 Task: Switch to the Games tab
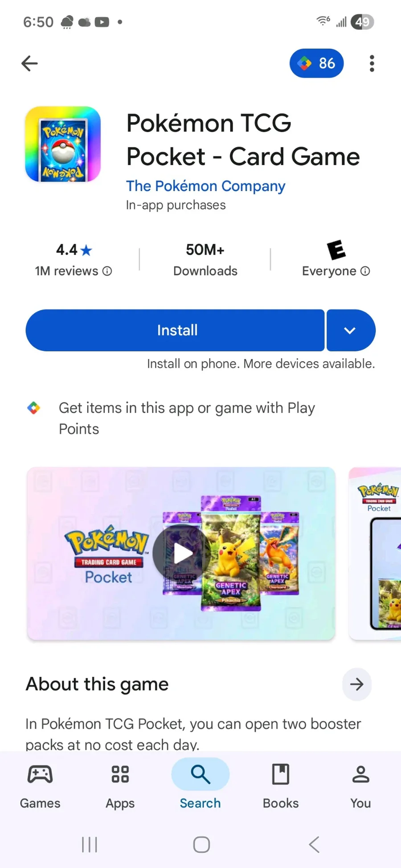[40, 786]
